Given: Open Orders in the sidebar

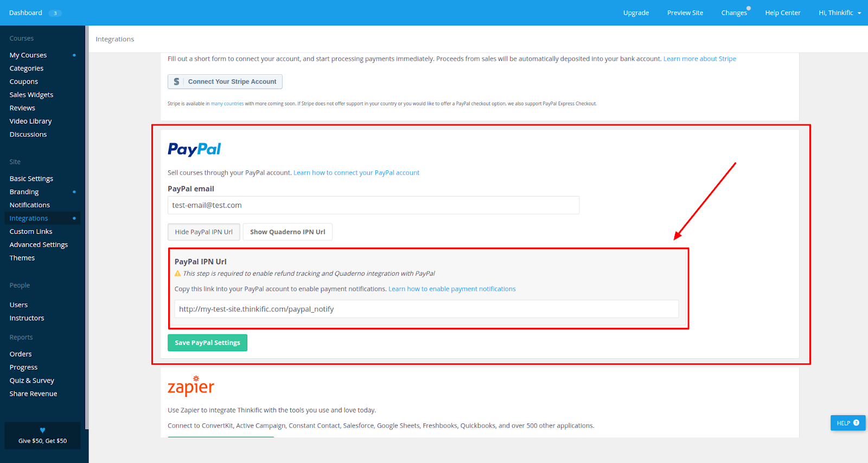Looking at the screenshot, I should (21, 354).
